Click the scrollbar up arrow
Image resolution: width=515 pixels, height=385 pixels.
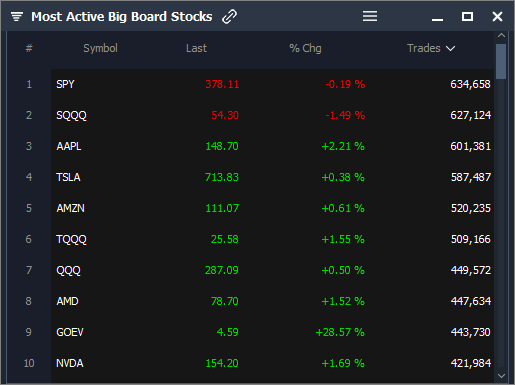pyautogui.click(x=501, y=35)
